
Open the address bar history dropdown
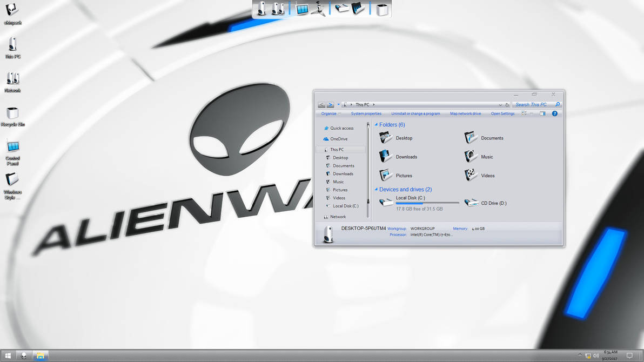[500, 105]
